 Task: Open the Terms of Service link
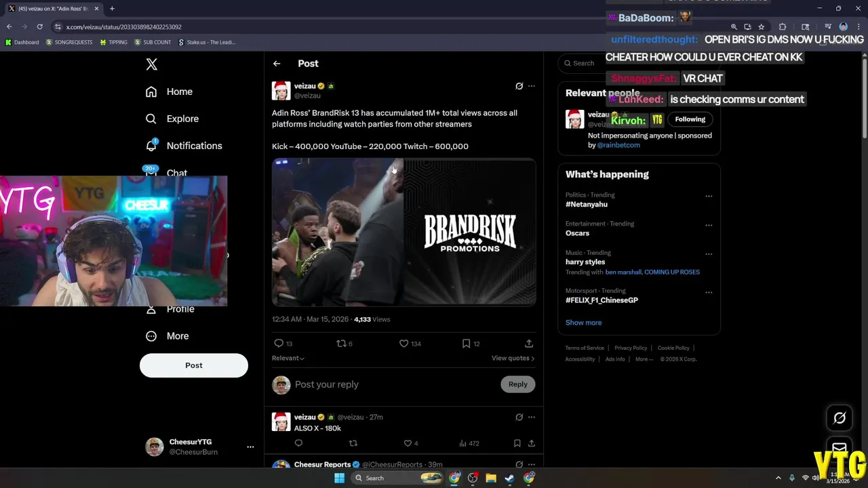click(585, 348)
